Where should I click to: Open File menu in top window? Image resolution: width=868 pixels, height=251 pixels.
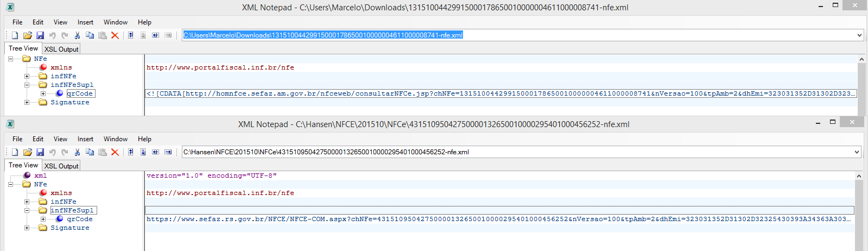coord(17,22)
